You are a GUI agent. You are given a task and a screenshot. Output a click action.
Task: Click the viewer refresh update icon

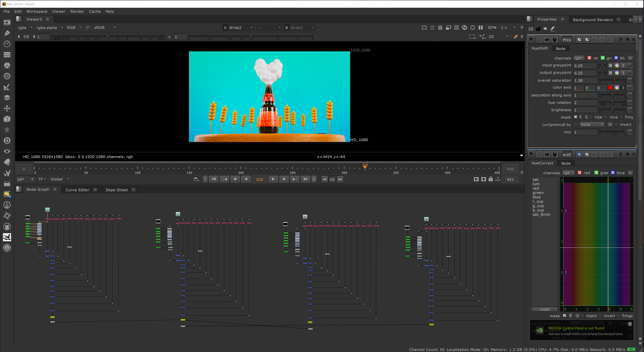click(x=464, y=28)
